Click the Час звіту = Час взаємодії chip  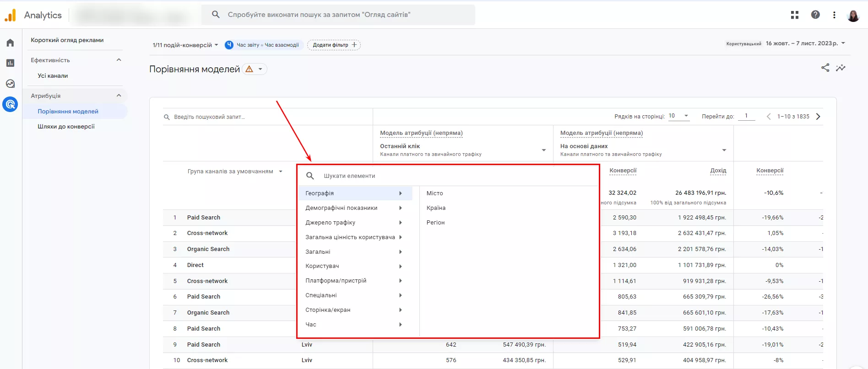point(264,45)
